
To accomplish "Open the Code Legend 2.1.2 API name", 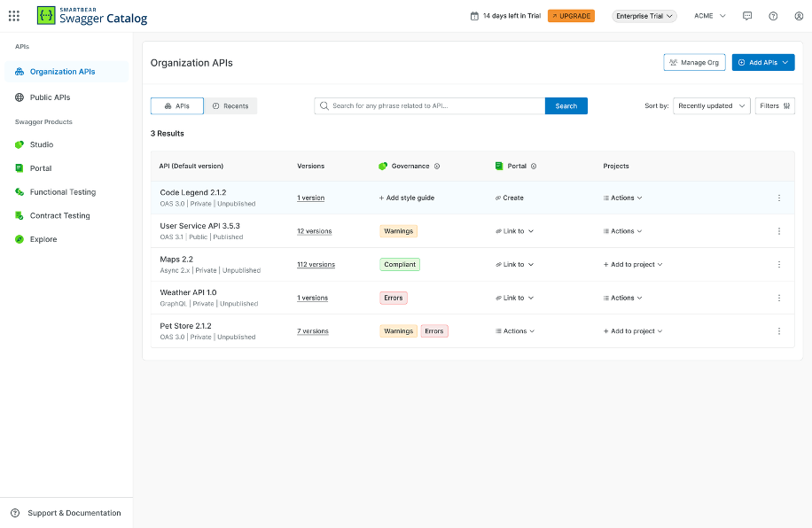I will [x=193, y=192].
